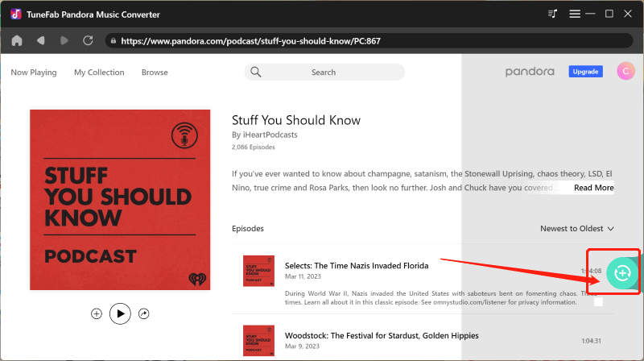Switch to My Collection
This screenshot has height=361, width=644.
coord(99,73)
